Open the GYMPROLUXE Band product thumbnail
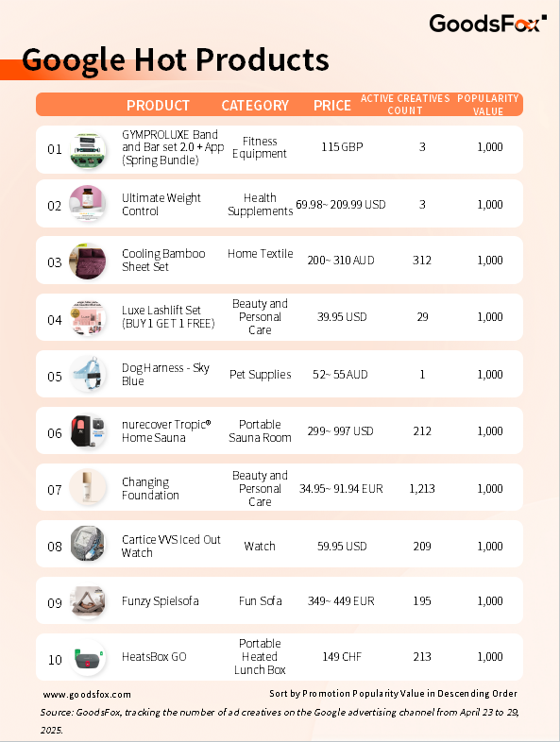Image resolution: width=560 pixels, height=742 pixels. click(88, 150)
